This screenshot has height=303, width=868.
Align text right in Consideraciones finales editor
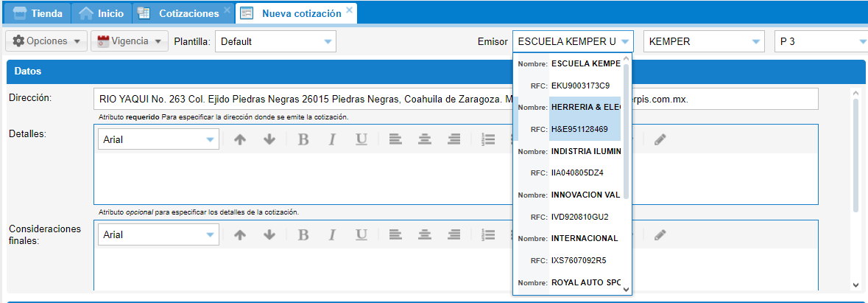454,234
